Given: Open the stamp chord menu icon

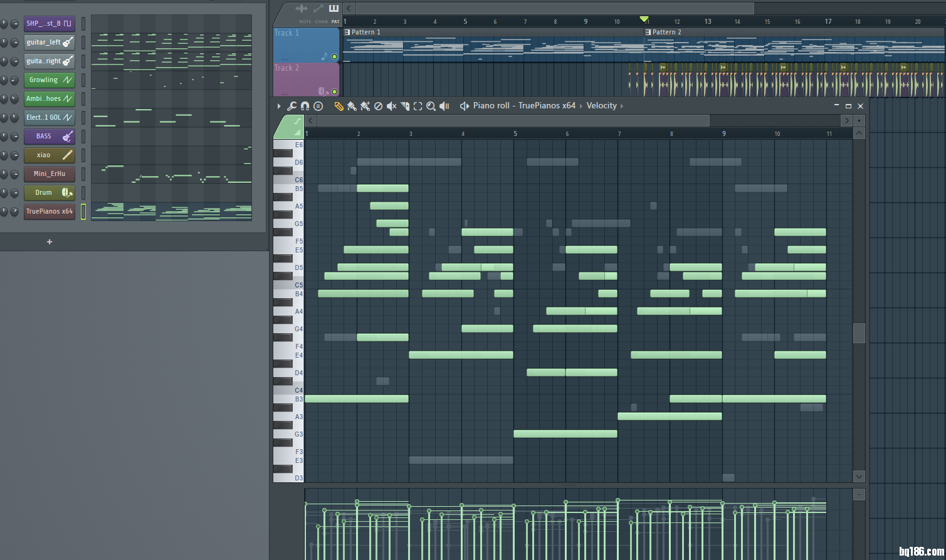Looking at the screenshot, I should [x=318, y=106].
